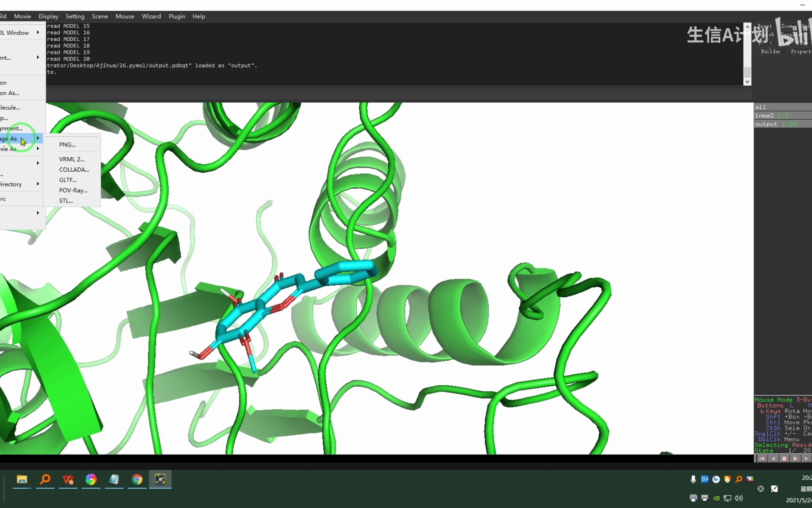812x508 pixels.
Task: Click the microphone tray icon
Action: (x=693, y=479)
